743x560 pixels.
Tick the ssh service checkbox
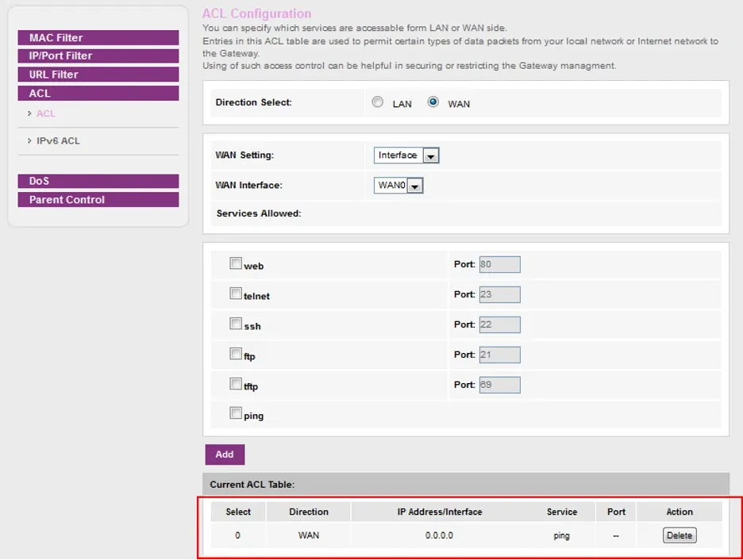(x=236, y=324)
